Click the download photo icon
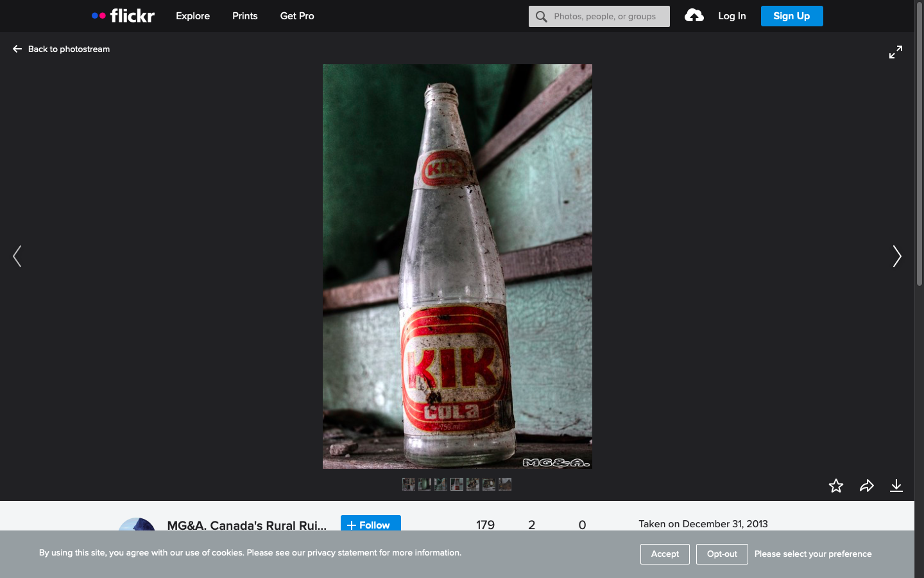Viewport: 924px width, 578px height. pos(896,486)
